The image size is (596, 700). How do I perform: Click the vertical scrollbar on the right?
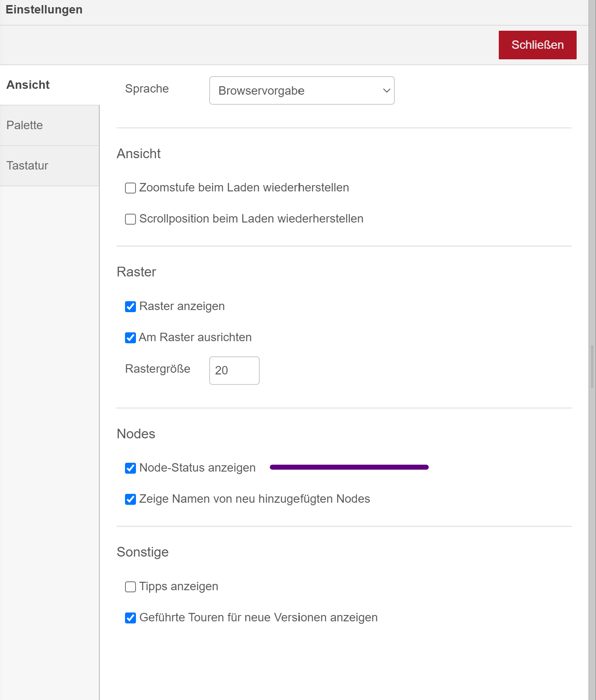point(592,366)
